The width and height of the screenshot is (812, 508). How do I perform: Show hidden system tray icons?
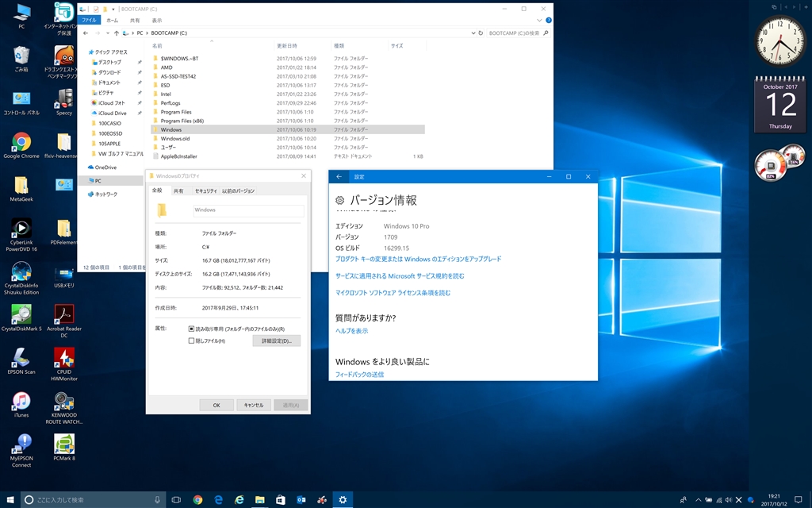[697, 500]
